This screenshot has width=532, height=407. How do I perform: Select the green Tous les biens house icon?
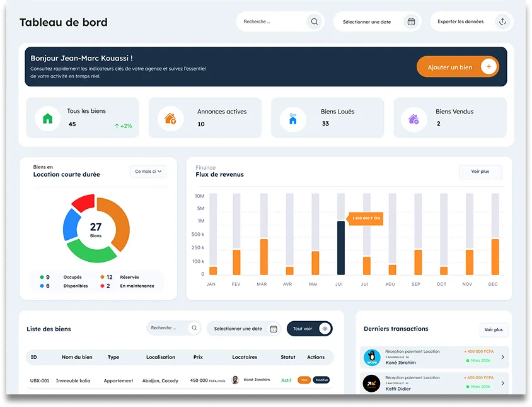click(x=47, y=117)
